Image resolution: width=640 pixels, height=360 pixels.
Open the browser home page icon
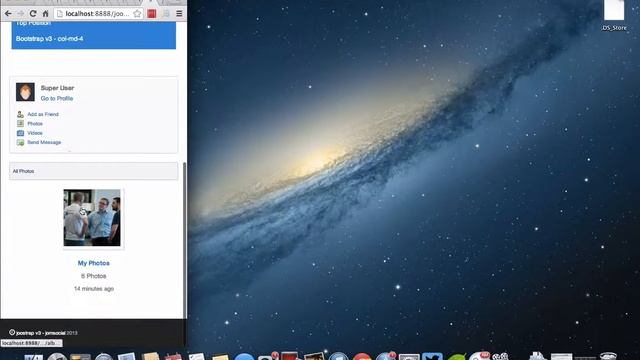point(45,13)
